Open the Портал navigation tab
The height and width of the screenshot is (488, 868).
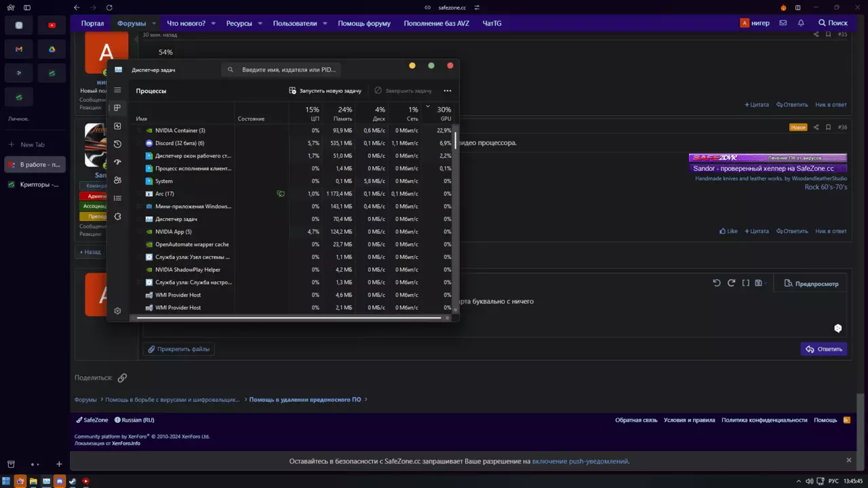click(x=93, y=23)
